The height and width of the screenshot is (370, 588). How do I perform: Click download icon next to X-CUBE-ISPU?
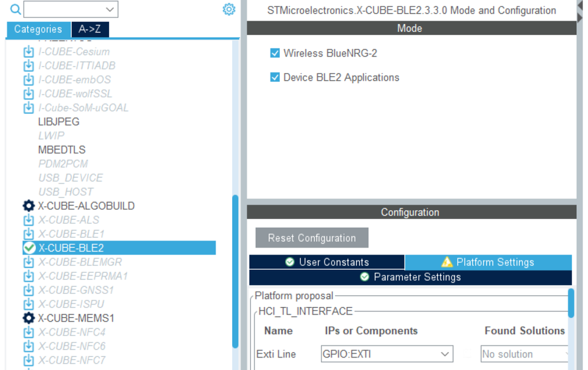click(x=28, y=304)
